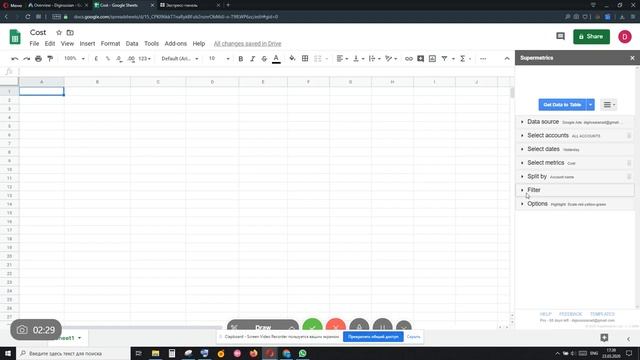Open the View menu
Viewport: 640px width, 360px height.
(67, 44)
